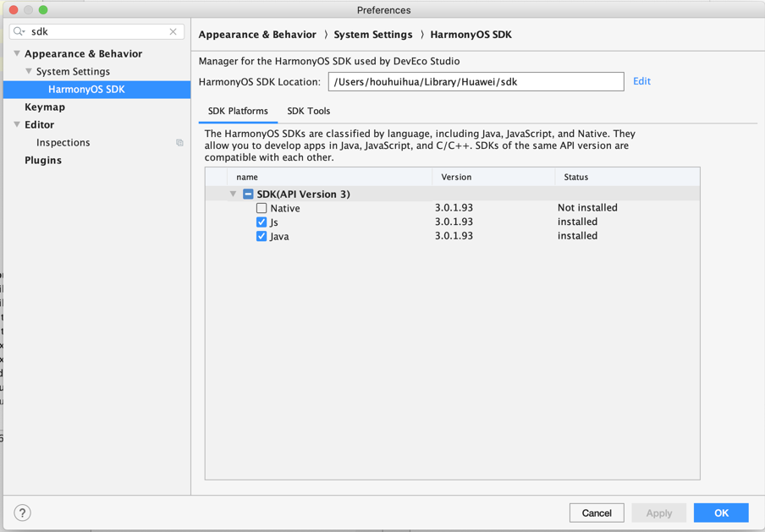Viewport: 765px width, 532px height.
Task: Uncheck the Java SDK checkbox
Action: click(x=261, y=237)
